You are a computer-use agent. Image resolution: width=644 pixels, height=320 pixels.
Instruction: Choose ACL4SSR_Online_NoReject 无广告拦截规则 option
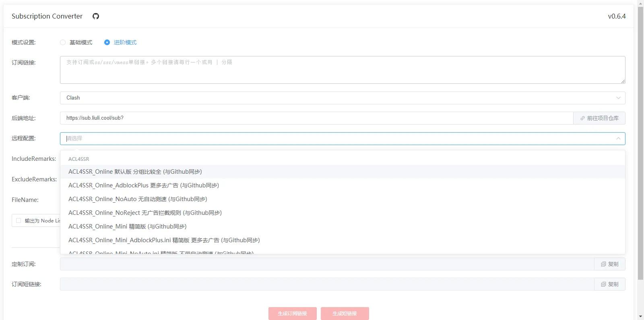(343, 213)
